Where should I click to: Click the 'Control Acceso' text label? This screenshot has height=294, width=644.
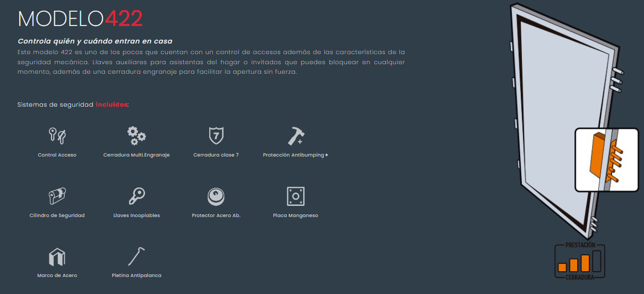tap(57, 155)
